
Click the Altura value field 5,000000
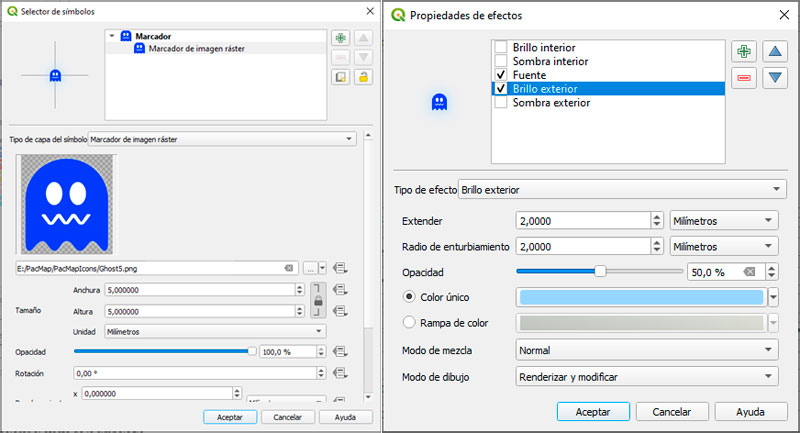click(199, 311)
